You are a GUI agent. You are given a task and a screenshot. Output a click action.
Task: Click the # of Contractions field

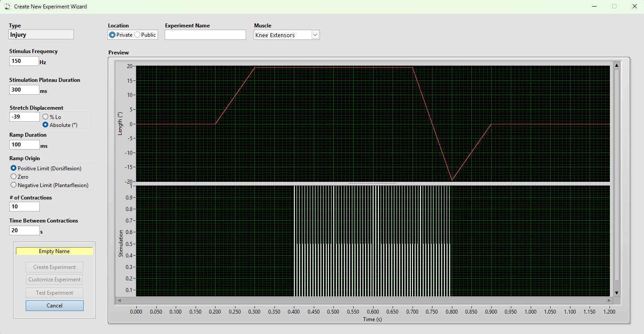click(24, 207)
